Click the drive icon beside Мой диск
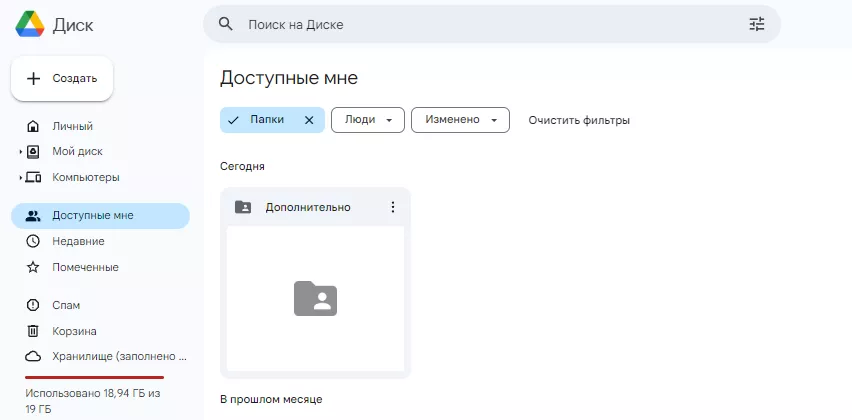The width and height of the screenshot is (852, 420). pos(33,152)
